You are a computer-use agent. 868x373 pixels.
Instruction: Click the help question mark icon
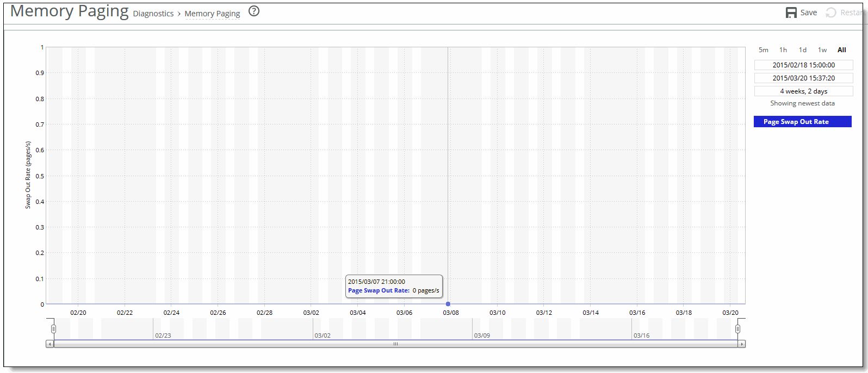tap(254, 11)
